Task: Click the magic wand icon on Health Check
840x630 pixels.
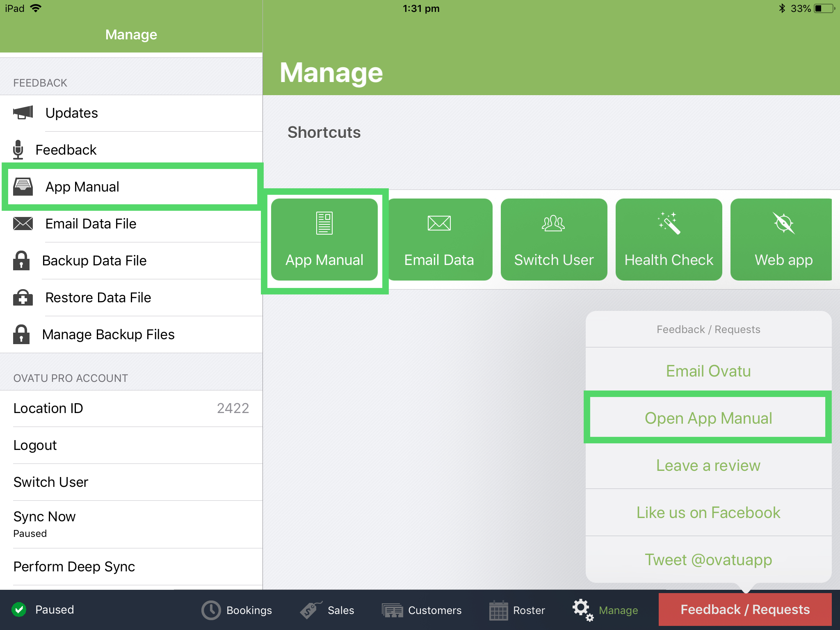Action: coord(669,223)
